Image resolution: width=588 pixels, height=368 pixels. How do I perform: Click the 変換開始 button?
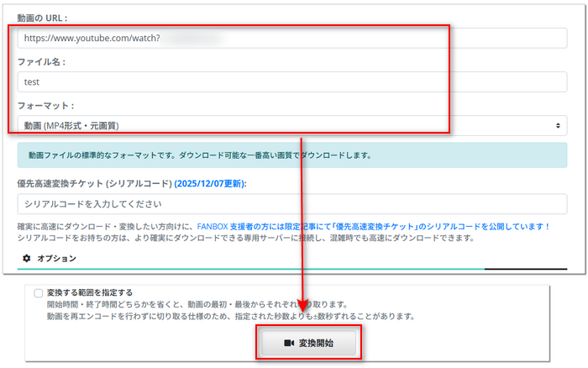click(308, 343)
